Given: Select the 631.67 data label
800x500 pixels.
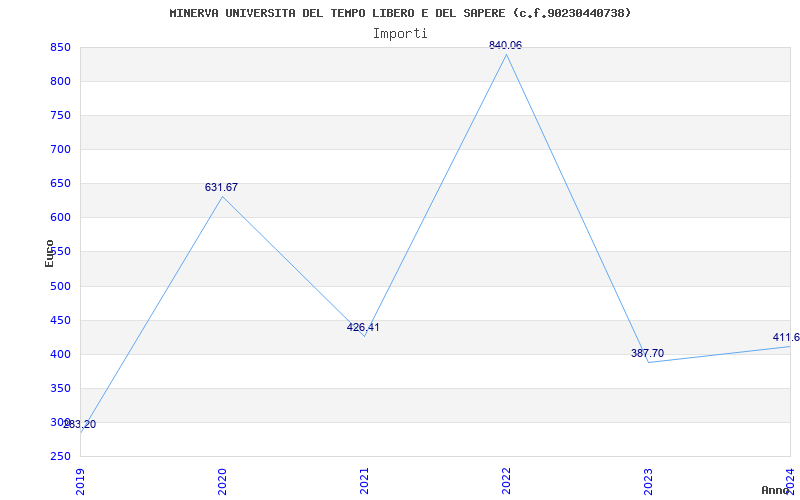Looking at the screenshot, I should click(x=221, y=187).
